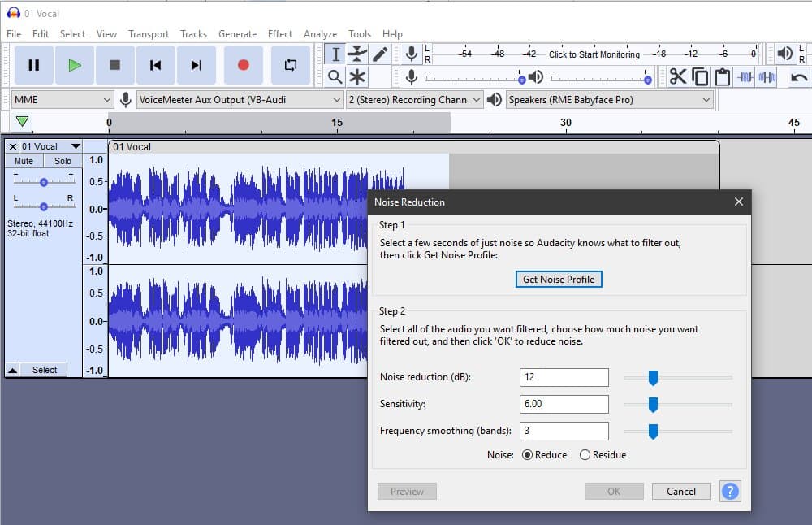The image size is (812, 525).
Task: Open the Tools menu
Action: tap(360, 33)
